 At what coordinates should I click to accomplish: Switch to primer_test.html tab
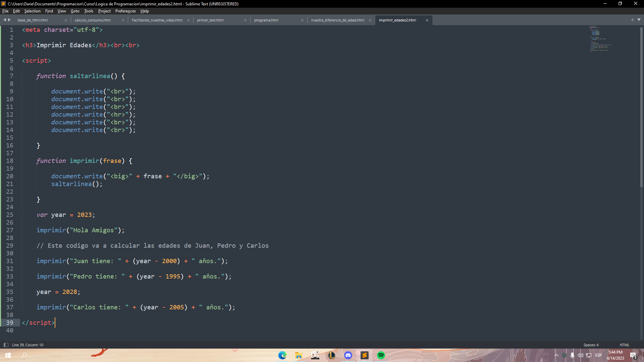click(211, 20)
